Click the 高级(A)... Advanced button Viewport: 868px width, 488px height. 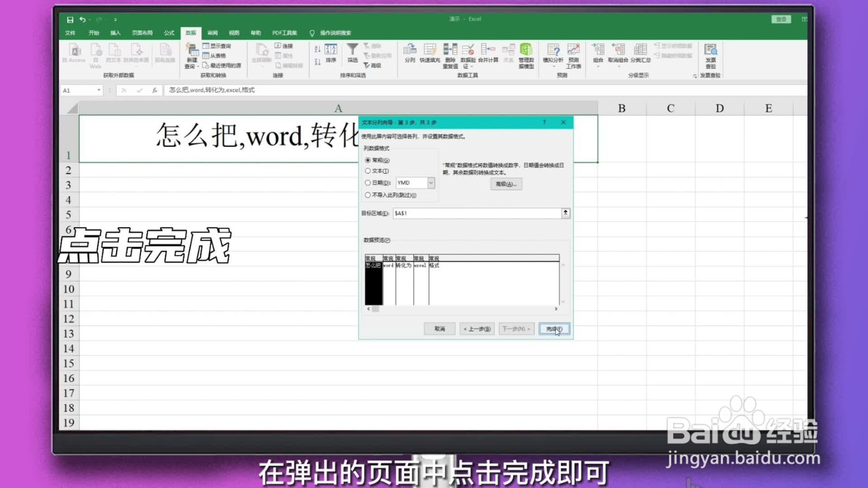tap(506, 184)
